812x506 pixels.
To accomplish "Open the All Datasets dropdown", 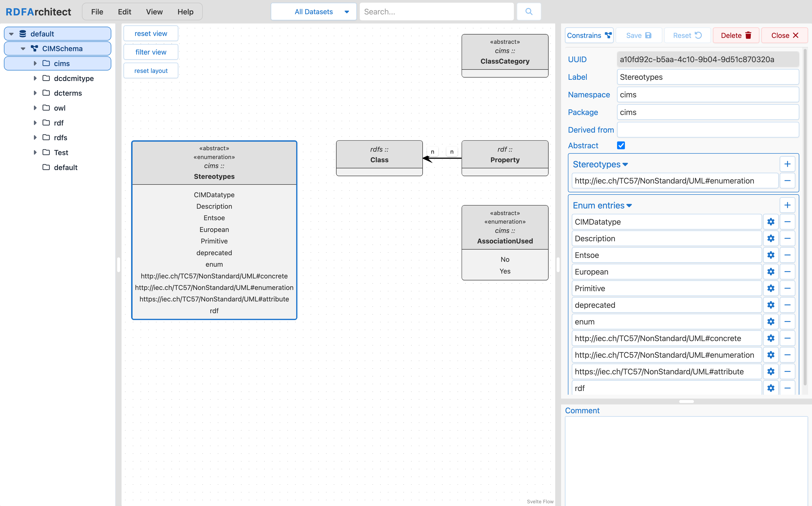I will [x=313, y=12].
